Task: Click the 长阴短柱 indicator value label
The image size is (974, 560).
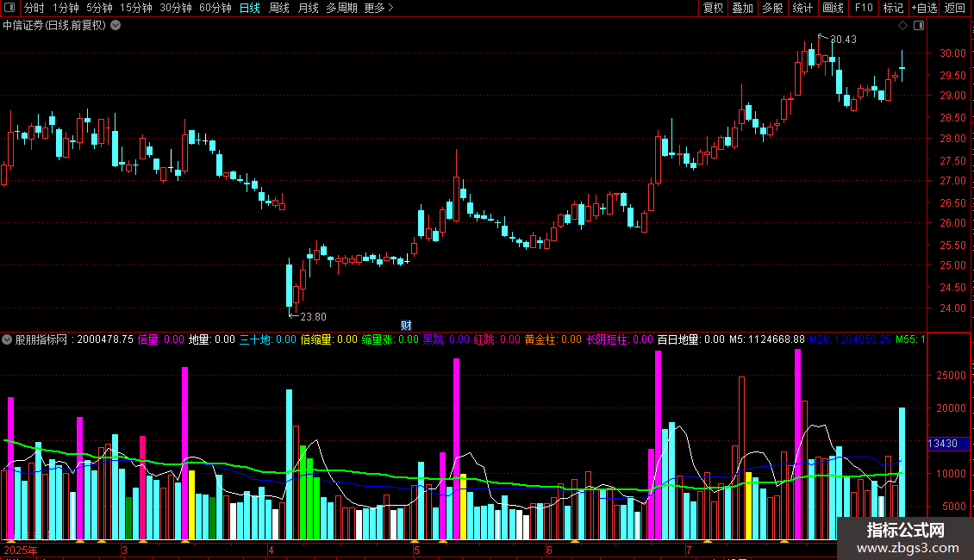Action: coord(620,339)
